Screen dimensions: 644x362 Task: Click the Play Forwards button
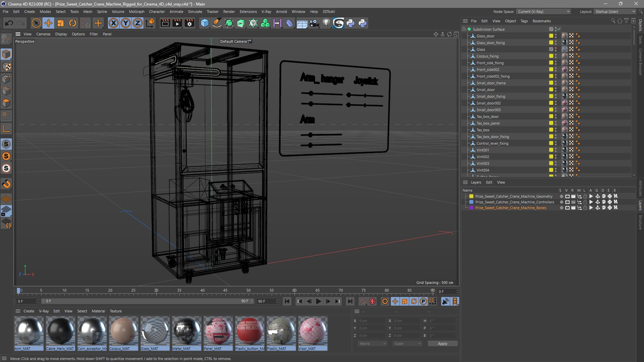tap(318, 301)
